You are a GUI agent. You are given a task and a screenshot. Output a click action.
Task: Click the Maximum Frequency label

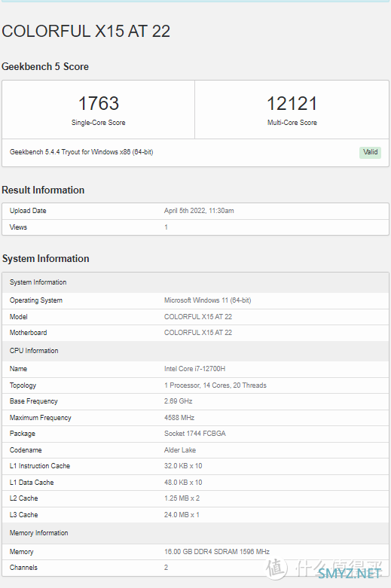pos(41,418)
